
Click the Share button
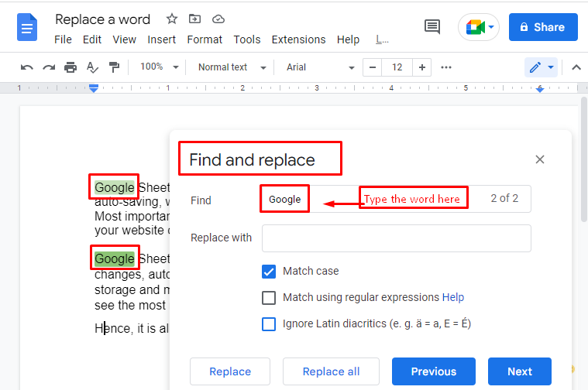point(543,27)
